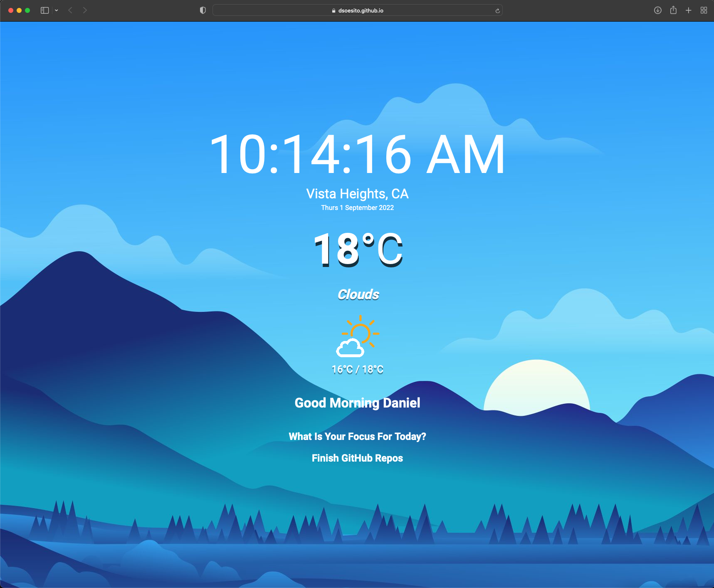The height and width of the screenshot is (588, 714).
Task: Open the sidebar options chevron
Action: [56, 10]
